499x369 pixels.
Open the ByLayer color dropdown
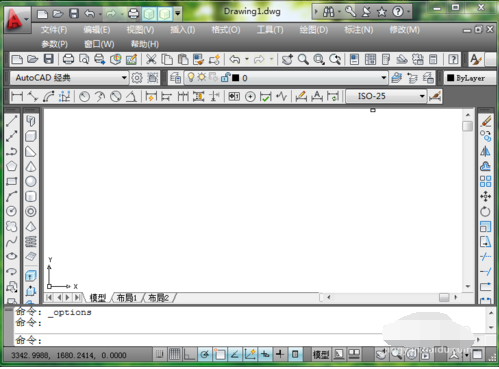[x=470, y=78]
